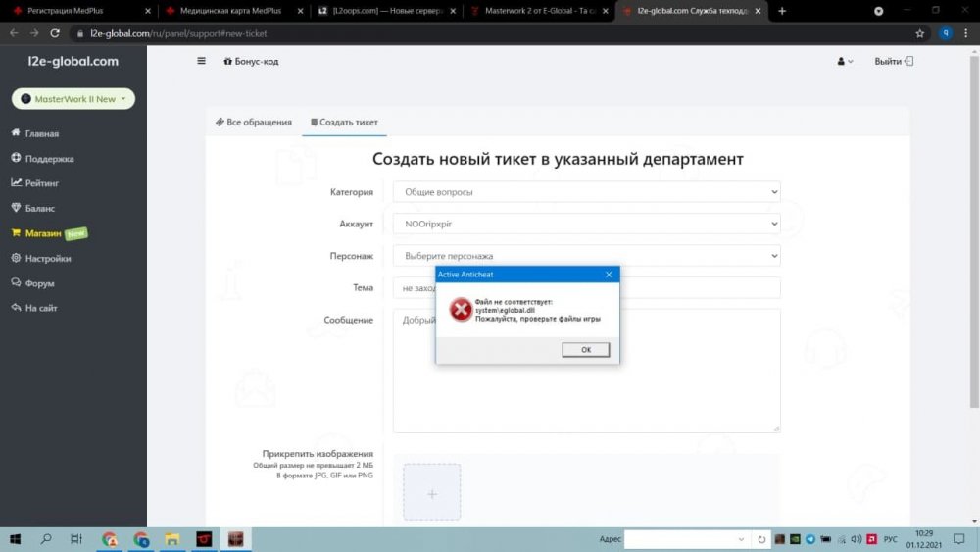
Task: Open Поддержка in the sidebar
Action: 49,158
